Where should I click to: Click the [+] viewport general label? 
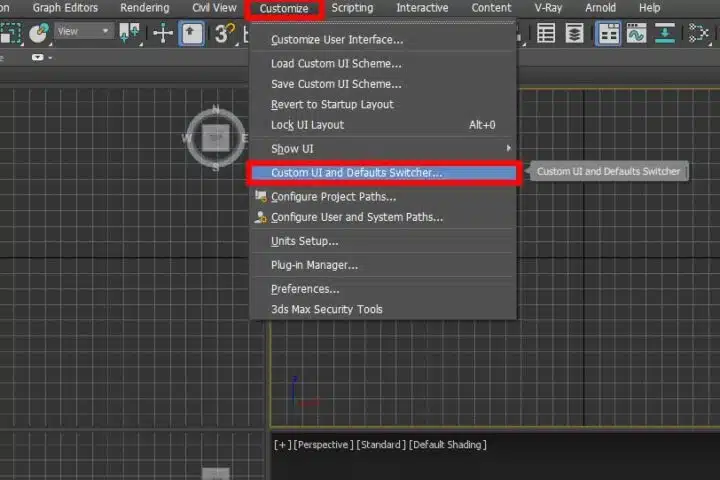click(282, 445)
